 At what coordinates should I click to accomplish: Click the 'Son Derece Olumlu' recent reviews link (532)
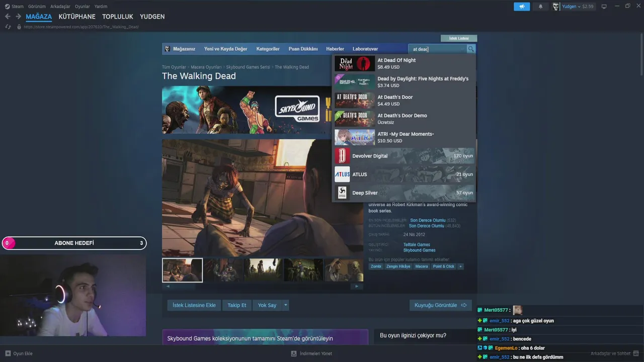coord(428,220)
